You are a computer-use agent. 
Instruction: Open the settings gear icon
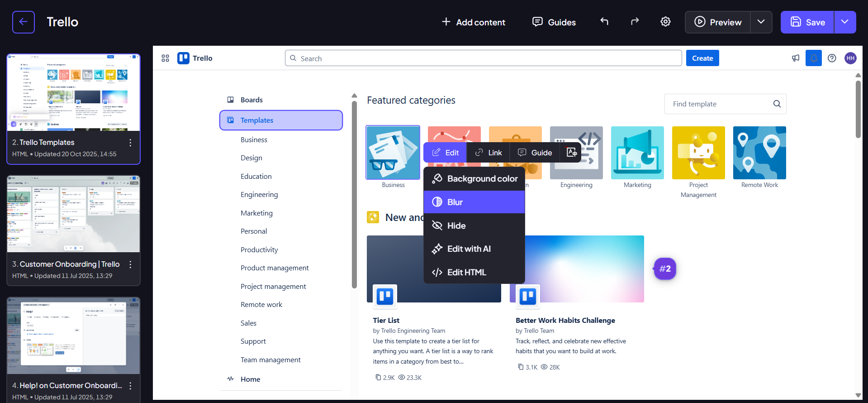665,21
